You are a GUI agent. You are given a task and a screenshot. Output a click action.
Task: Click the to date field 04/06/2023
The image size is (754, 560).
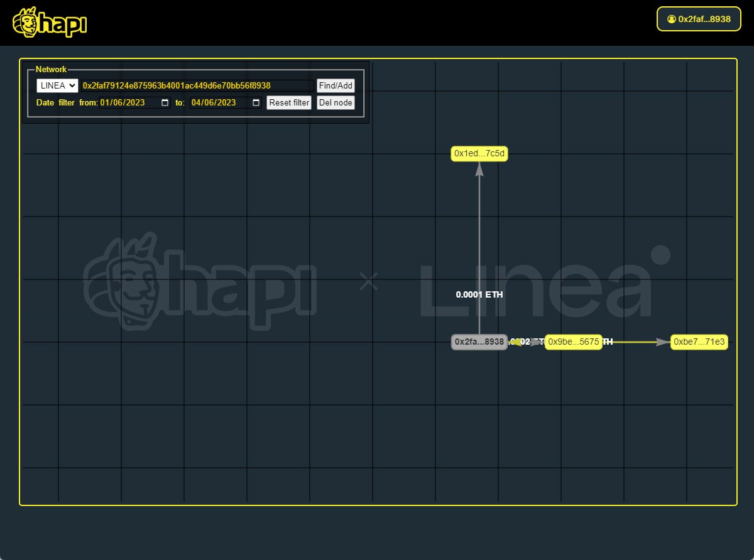226,102
